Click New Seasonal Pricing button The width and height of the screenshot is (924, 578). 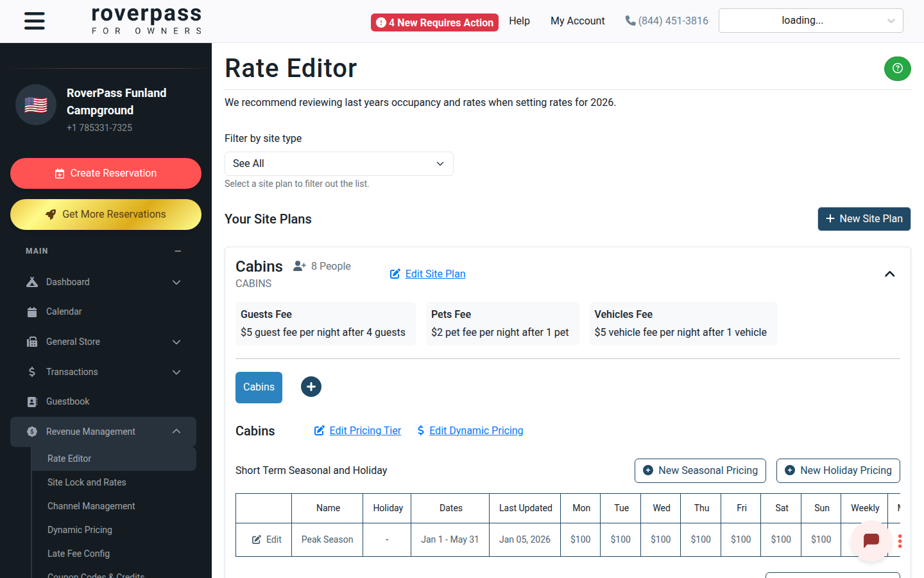coord(700,471)
